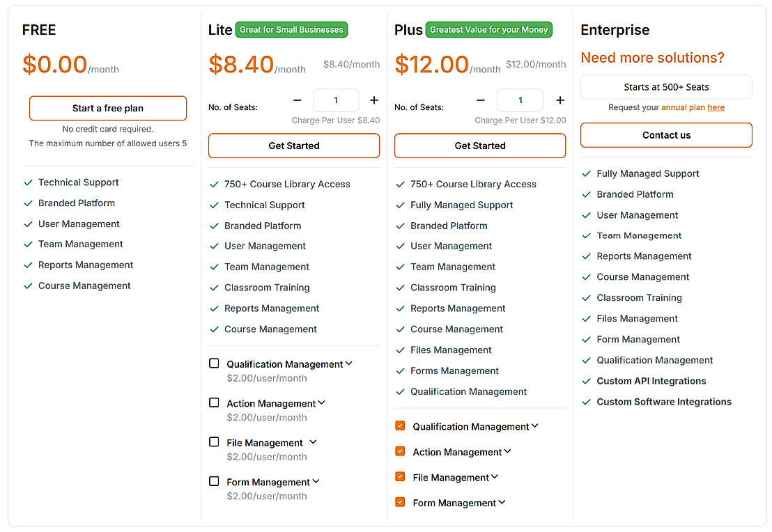Click the Starts at 500+ Seats box
Viewport: 772px width, 532px height.
click(x=666, y=87)
